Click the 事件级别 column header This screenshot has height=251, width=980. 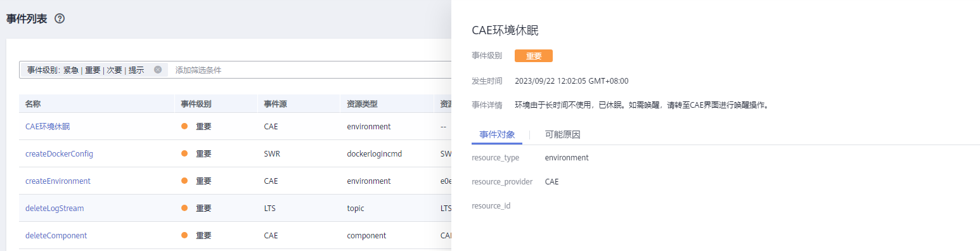(x=196, y=104)
